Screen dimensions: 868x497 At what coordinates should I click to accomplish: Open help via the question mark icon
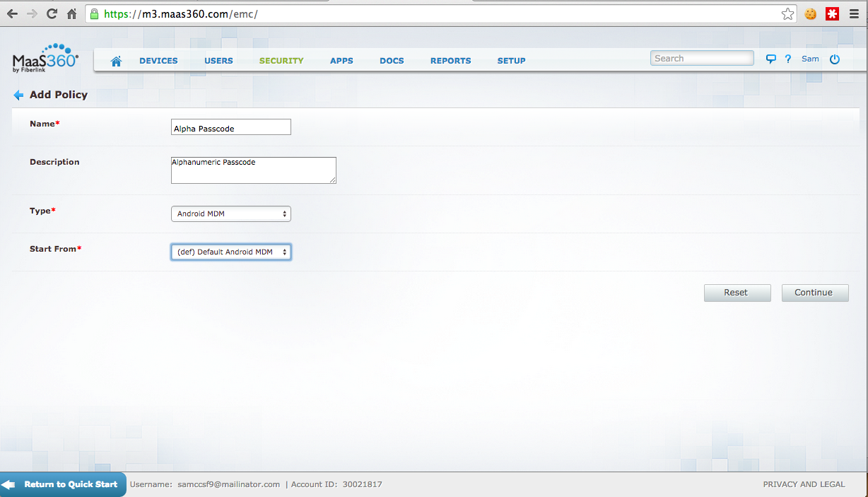pos(788,59)
